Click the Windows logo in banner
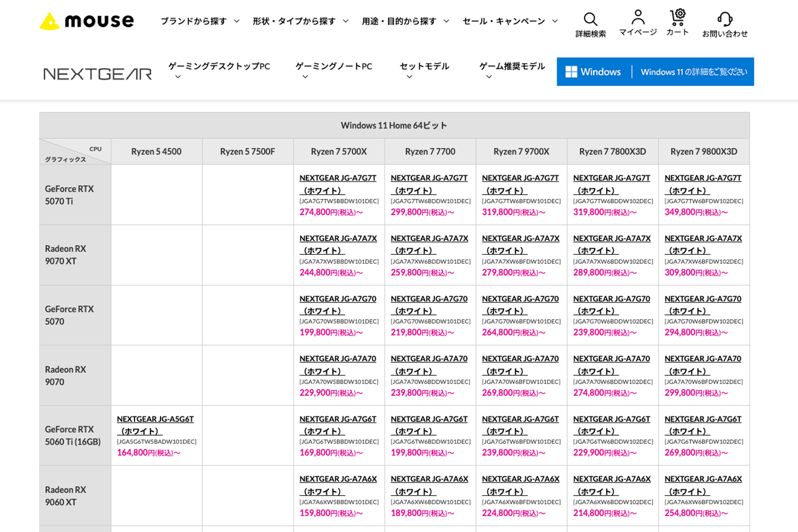Viewport: 798px width, 532px height. (571, 72)
